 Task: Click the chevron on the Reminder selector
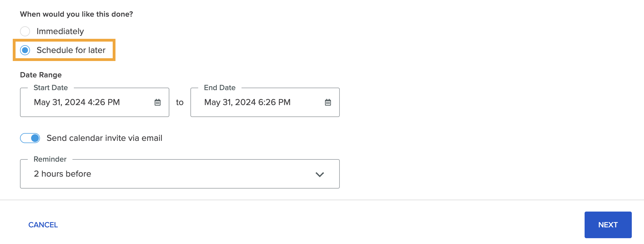coord(320,174)
